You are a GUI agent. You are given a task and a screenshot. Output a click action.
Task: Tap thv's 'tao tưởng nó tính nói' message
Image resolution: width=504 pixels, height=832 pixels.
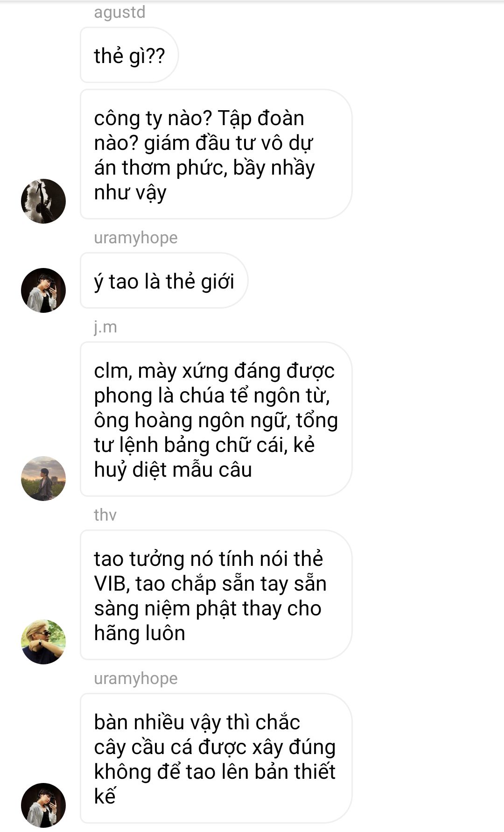coord(216,595)
